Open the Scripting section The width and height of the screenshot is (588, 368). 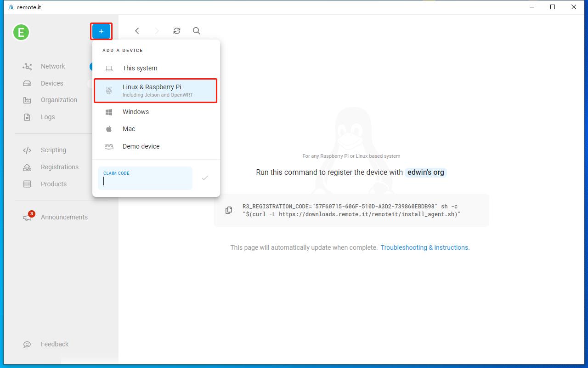pos(53,150)
